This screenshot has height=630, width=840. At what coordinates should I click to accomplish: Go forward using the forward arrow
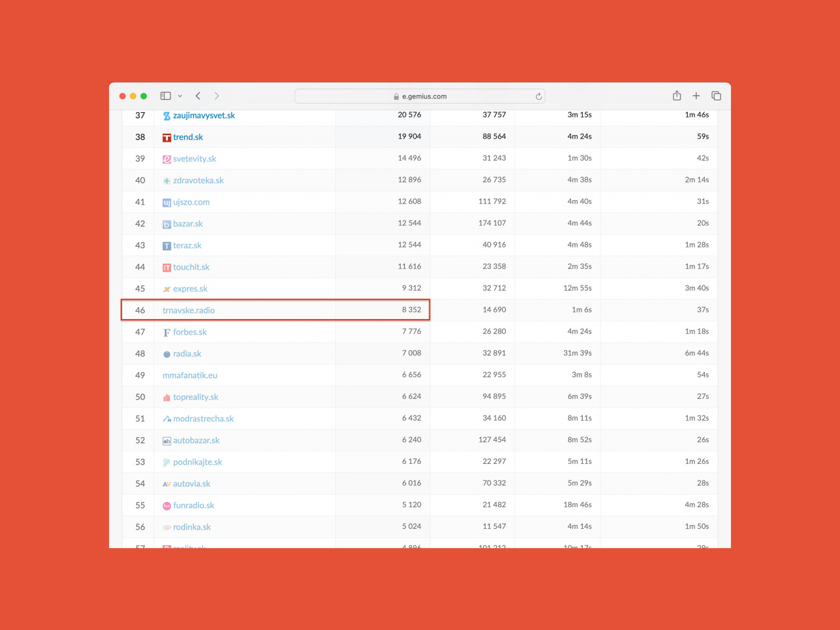coord(217,96)
